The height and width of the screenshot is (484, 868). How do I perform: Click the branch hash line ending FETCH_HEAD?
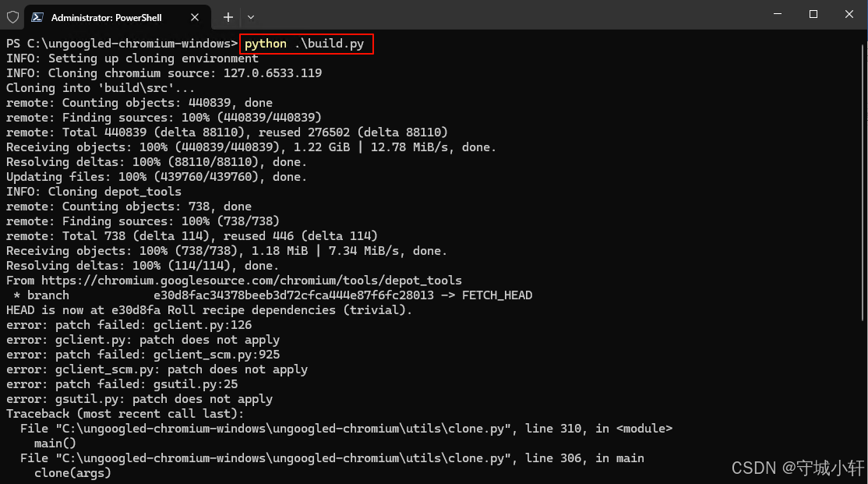[x=273, y=295]
